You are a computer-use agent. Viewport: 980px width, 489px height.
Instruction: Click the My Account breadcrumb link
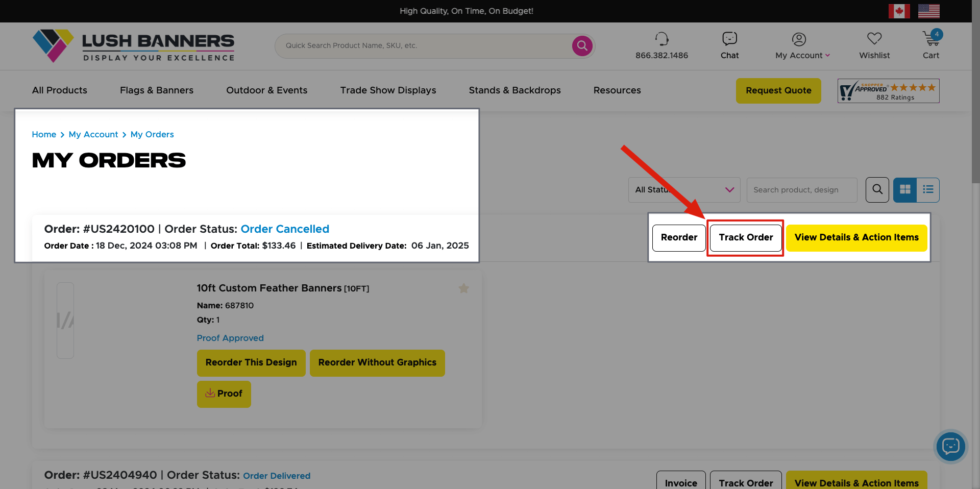[93, 134]
